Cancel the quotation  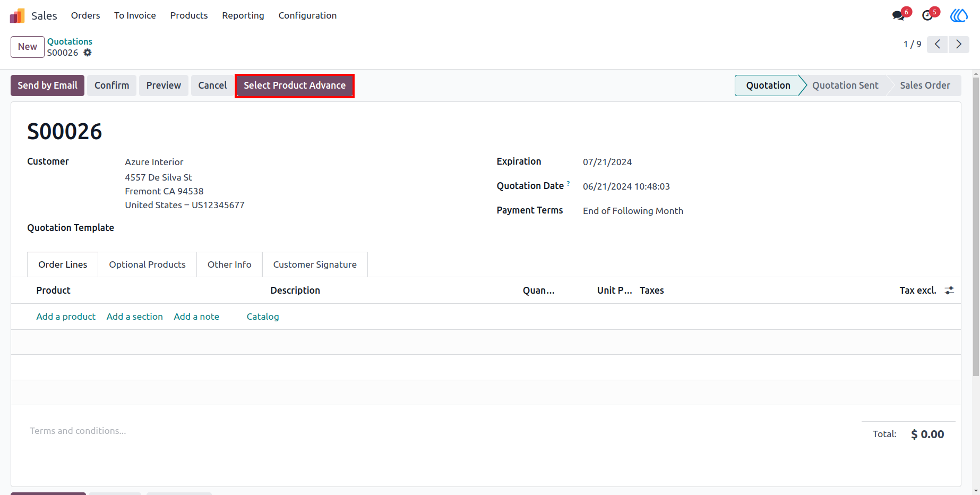point(212,86)
